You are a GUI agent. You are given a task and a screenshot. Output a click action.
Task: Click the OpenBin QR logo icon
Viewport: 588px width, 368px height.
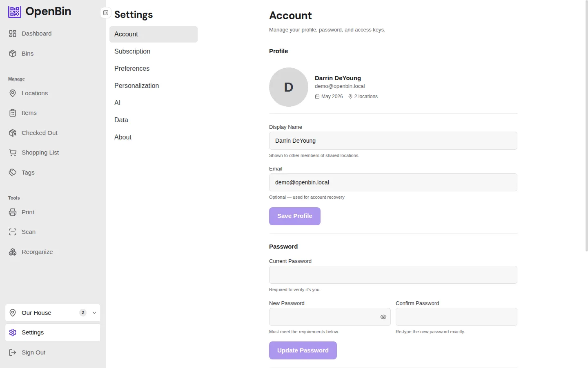coord(15,12)
